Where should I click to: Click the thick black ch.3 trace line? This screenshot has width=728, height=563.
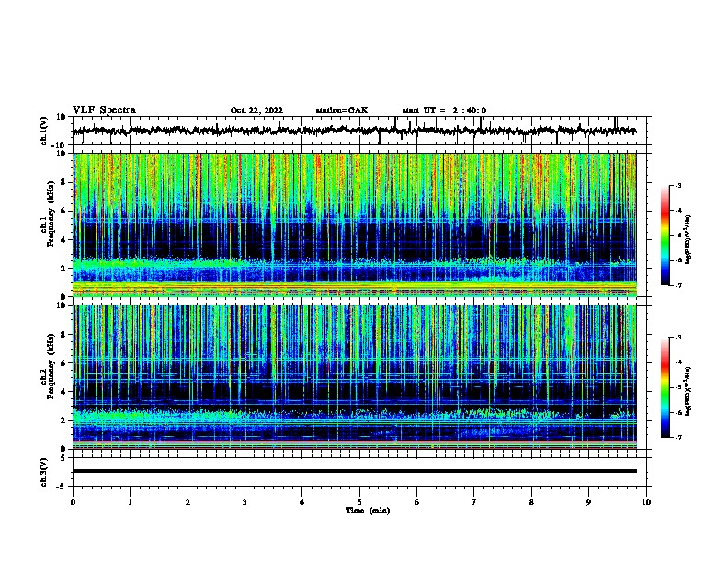(x=354, y=471)
